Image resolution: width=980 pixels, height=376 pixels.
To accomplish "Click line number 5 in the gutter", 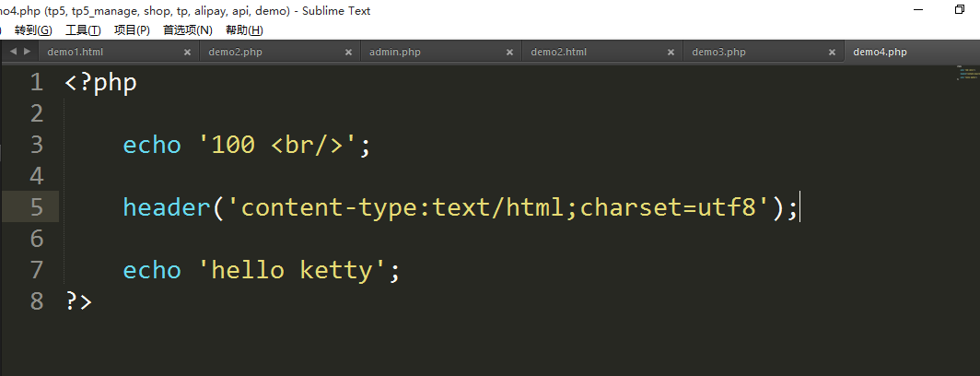I will [x=37, y=207].
